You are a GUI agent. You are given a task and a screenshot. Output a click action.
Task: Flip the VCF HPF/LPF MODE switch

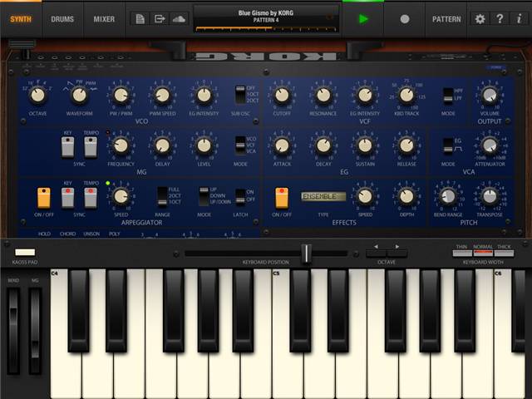click(448, 95)
